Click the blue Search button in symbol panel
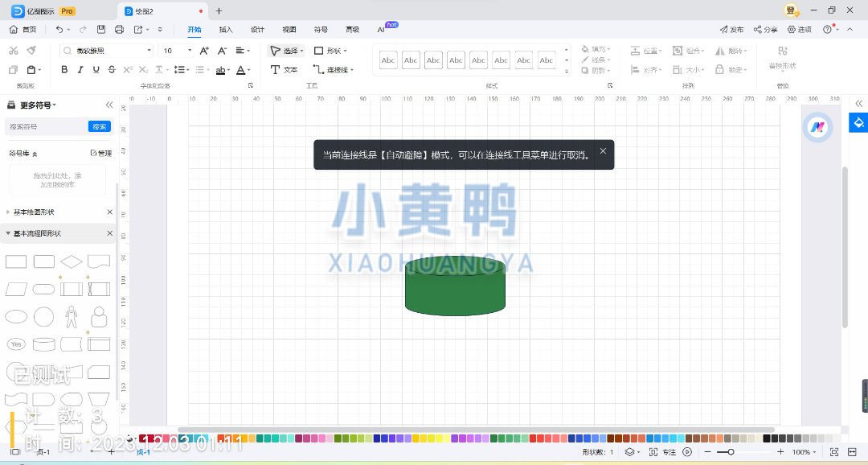The width and height of the screenshot is (868, 465). (x=99, y=126)
